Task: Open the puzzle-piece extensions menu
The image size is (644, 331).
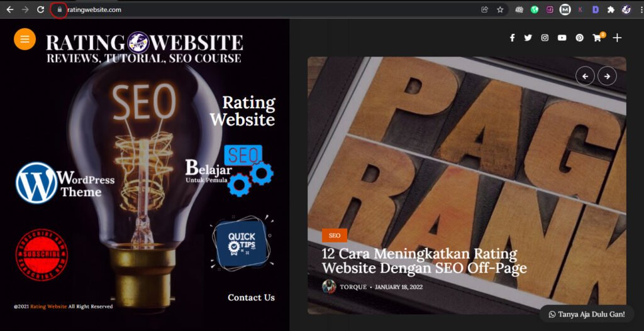Action: coord(611,9)
